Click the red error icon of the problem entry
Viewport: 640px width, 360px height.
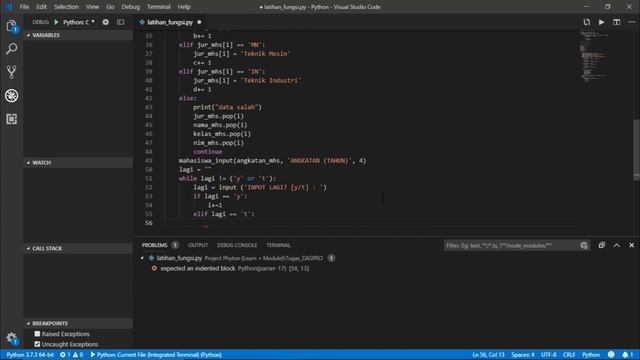[154, 269]
